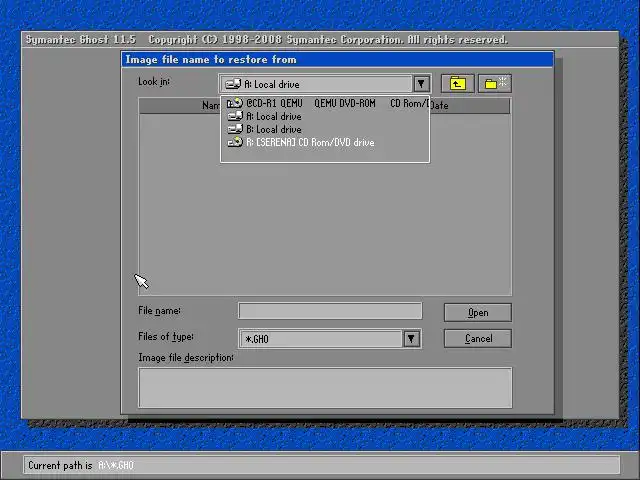640x480 pixels.
Task: Open the Files of type dropdown arrow
Action: point(411,338)
